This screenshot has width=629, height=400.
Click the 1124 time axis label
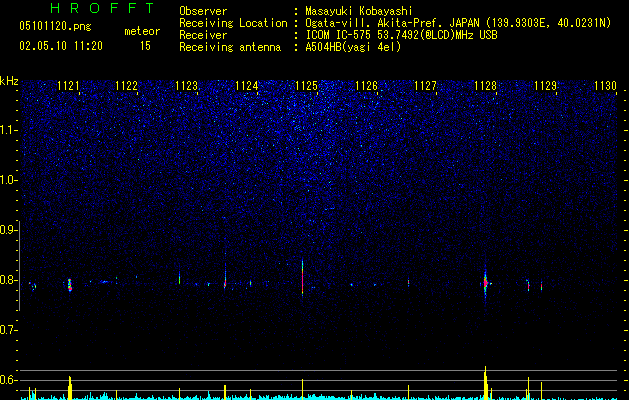point(247,86)
